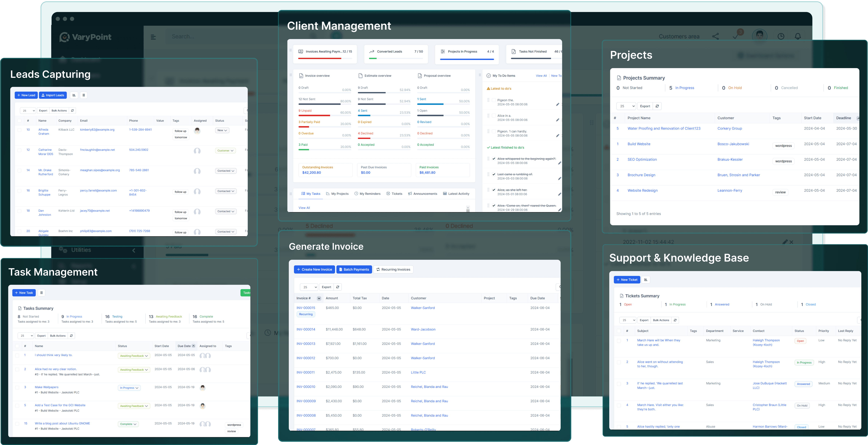Screen dimensions: 868x445
Task: Open the Latest Activity tab
Action: coord(456,194)
